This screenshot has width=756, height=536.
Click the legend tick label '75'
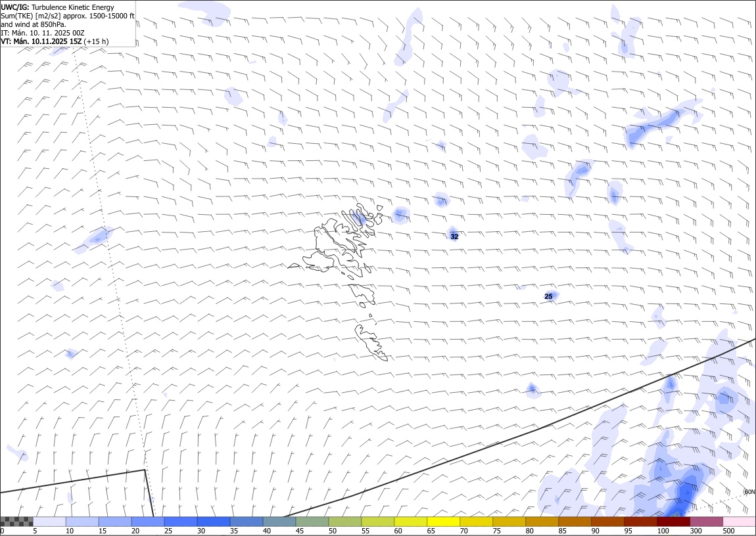(496, 531)
